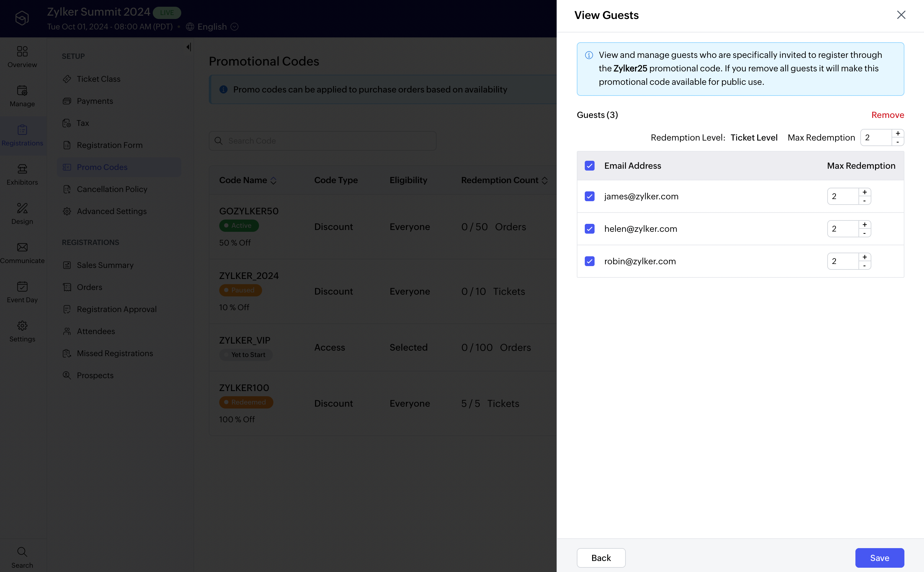Toggle the select-all Email Address checkbox
Image resolution: width=924 pixels, height=572 pixels.
pos(589,166)
